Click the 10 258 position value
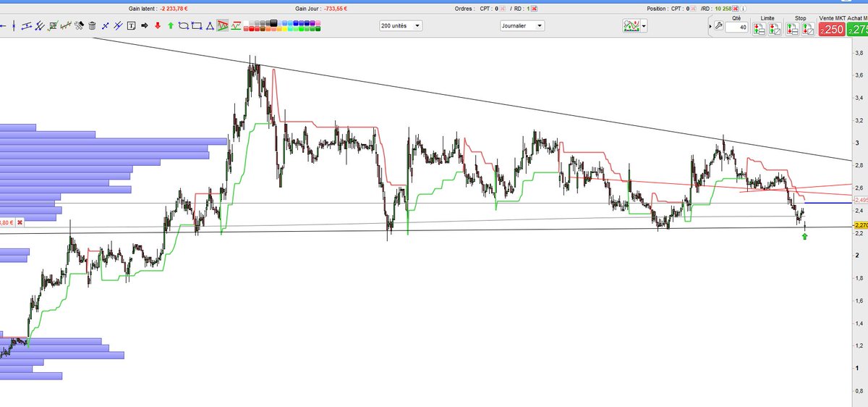The height and width of the screenshot is (407, 868). pyautogui.click(x=723, y=9)
